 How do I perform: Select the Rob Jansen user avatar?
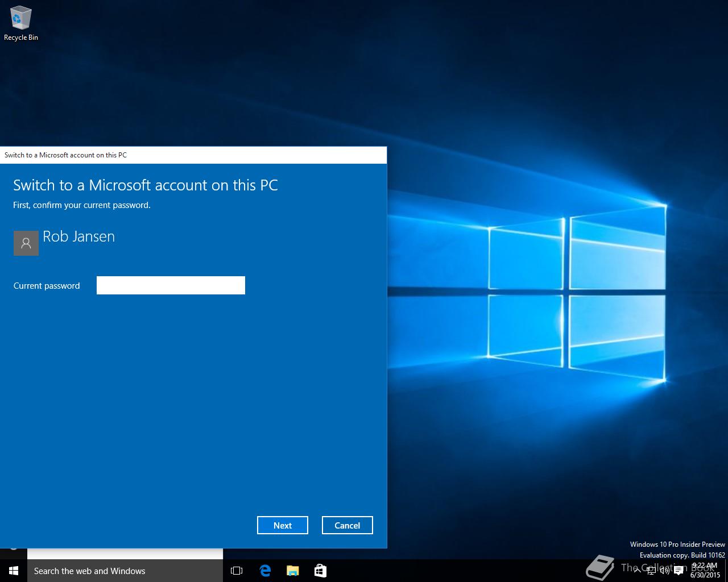pos(26,243)
